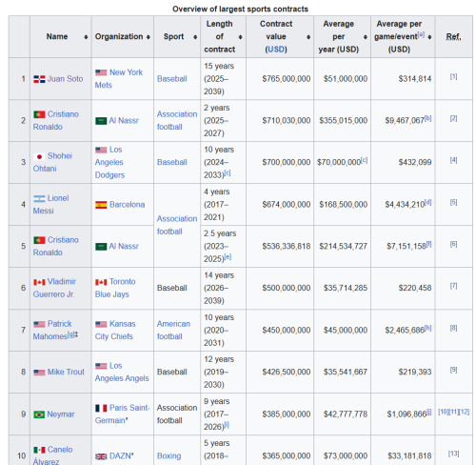Open DAZN organization link
476x465 pixels.
[x=120, y=456]
